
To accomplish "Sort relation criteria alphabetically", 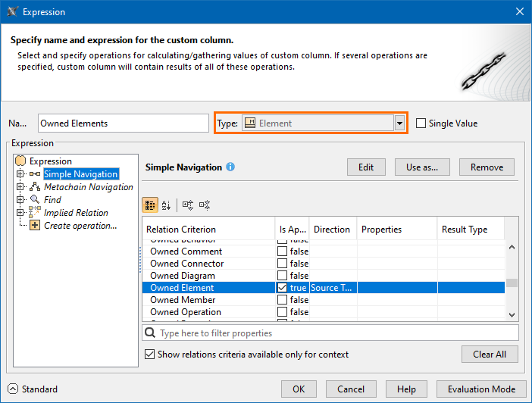I will [167, 205].
